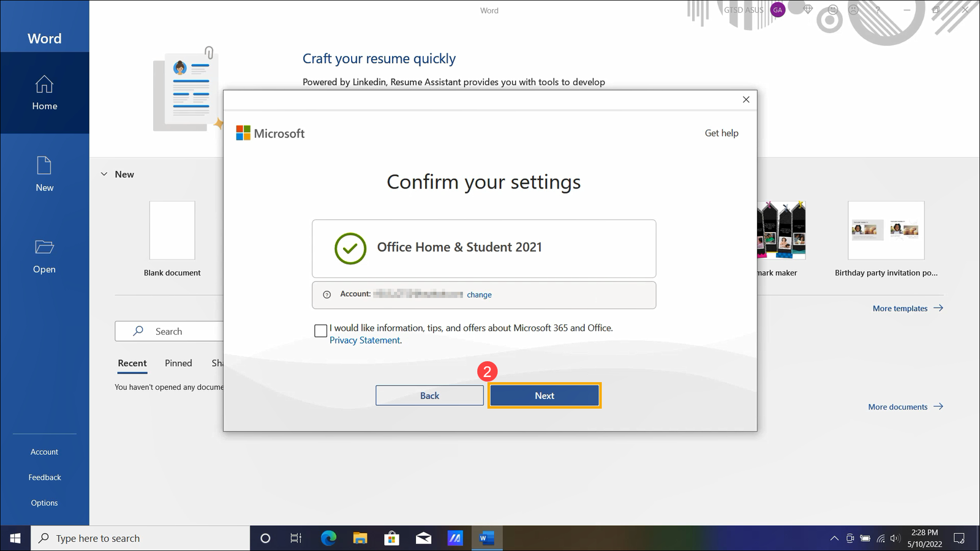Screen dimensions: 980x551
Task: Click the GA account avatar in title bar
Action: tap(778, 10)
